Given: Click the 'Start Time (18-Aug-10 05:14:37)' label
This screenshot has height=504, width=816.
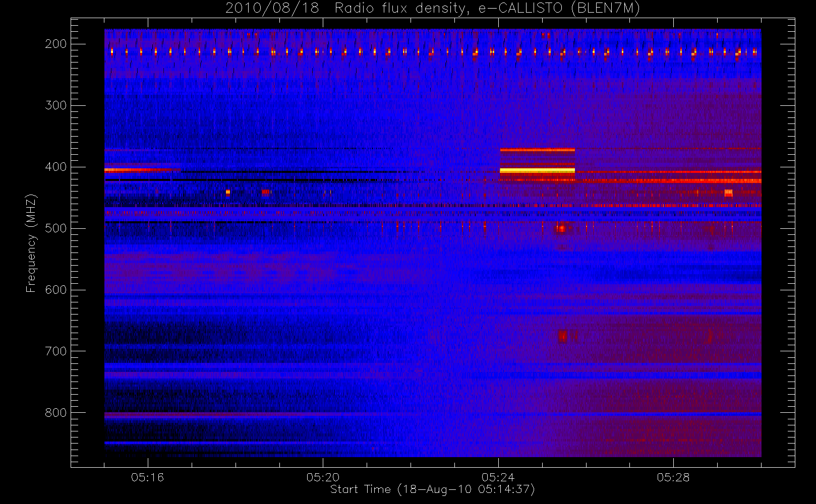Looking at the screenshot, I should [x=432, y=489].
